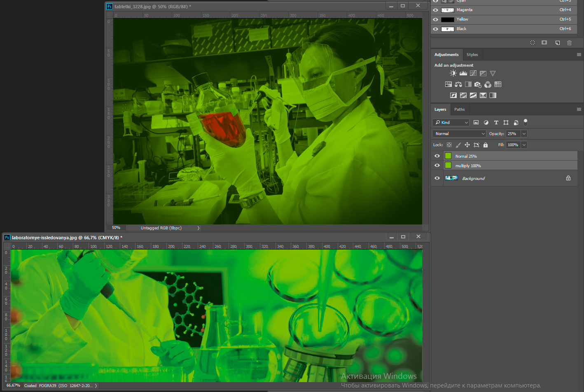Prevent auto-nesting into artboards lock icon
The height and width of the screenshot is (392, 584).
point(477,145)
